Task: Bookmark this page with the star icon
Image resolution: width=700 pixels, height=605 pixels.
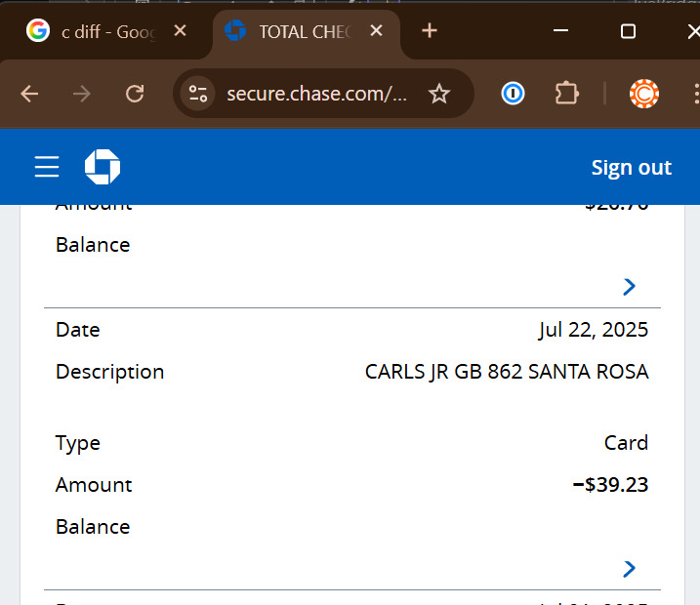Action: point(439,94)
